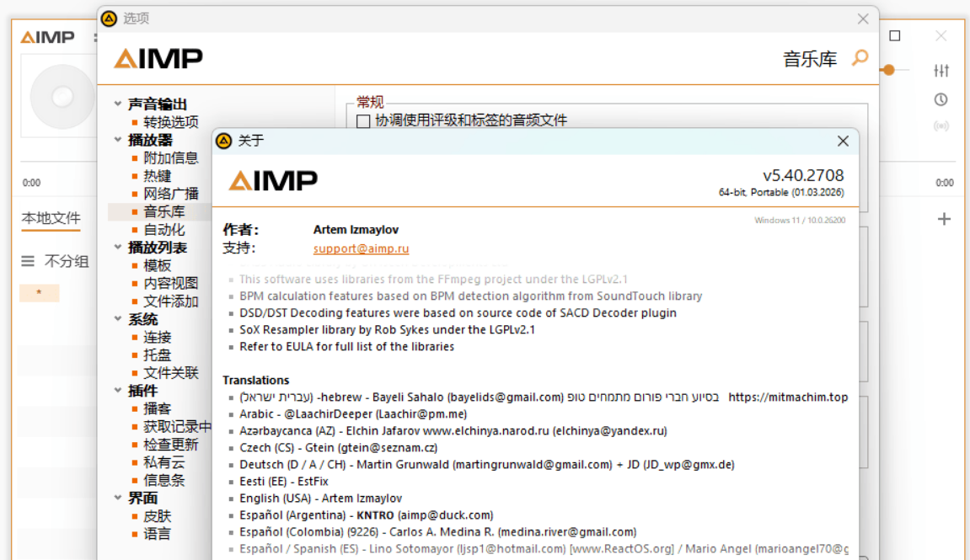Collapse the 插件 tree section
Screen dimensions: 970x560
118,391
